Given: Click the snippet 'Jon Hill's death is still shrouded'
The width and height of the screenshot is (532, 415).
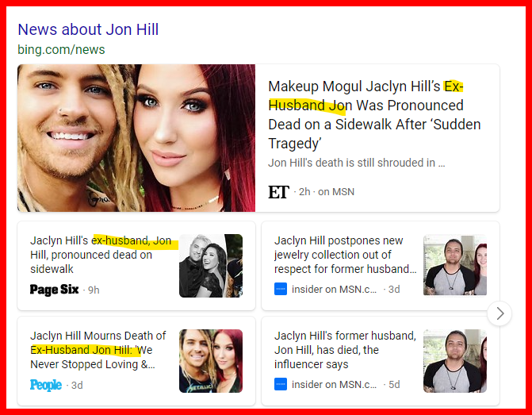Looking at the screenshot, I should pyautogui.click(x=356, y=163).
